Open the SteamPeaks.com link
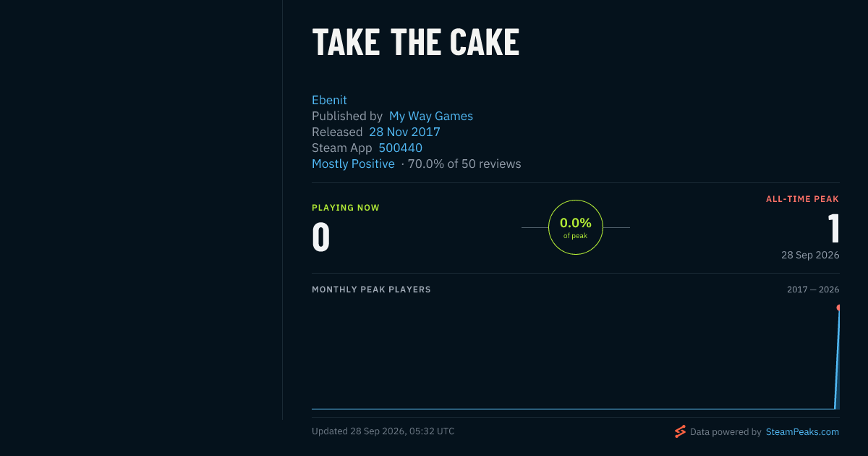This screenshot has height=456, width=868. click(802, 432)
